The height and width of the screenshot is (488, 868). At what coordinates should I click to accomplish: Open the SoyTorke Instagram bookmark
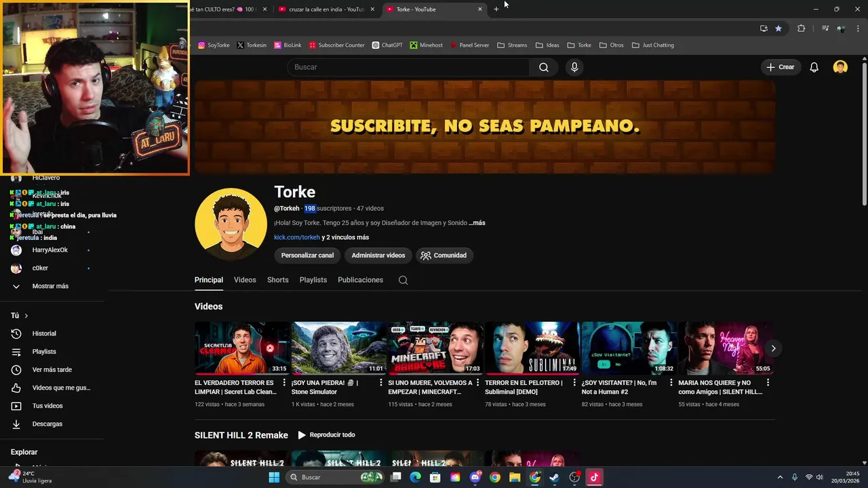click(214, 45)
